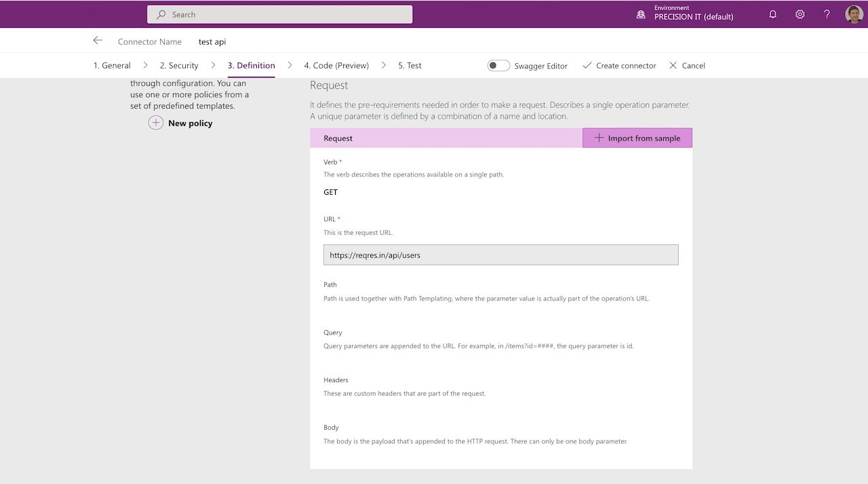Image resolution: width=868 pixels, height=484 pixels.
Task: Focus the top Search box
Action: coord(279,14)
